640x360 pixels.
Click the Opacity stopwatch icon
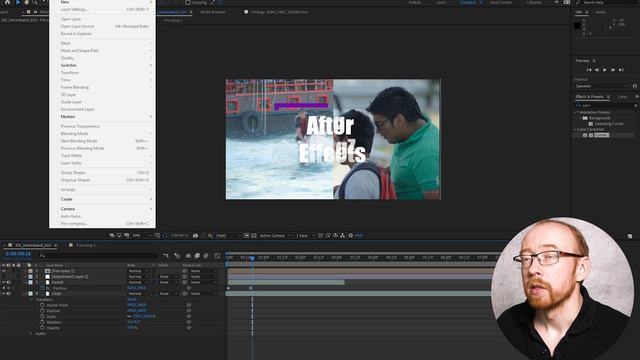[42, 328]
